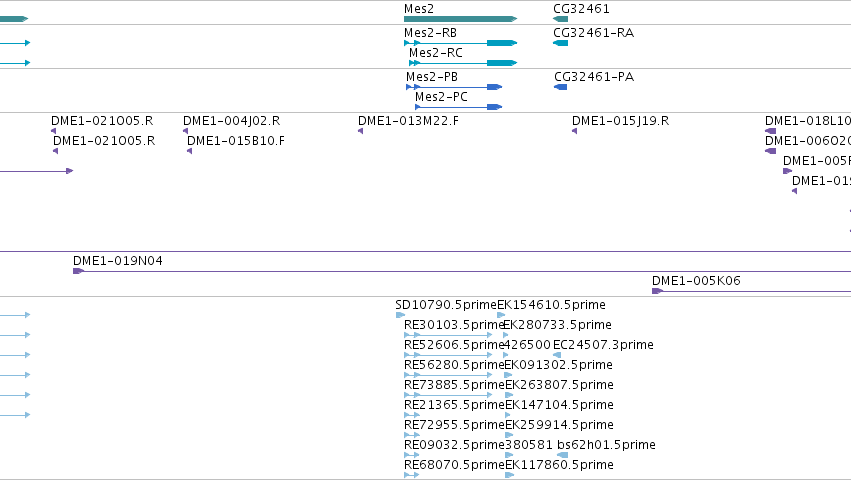Click the CG32461-RA transcript
Image resolution: width=851 pixels, height=480 pixels.
tap(561, 43)
